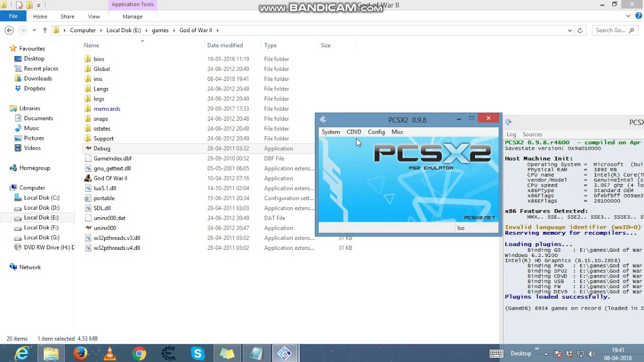This screenshot has width=644, height=362.
Task: Show hidden tray icons arrow
Action: (x=546, y=353)
